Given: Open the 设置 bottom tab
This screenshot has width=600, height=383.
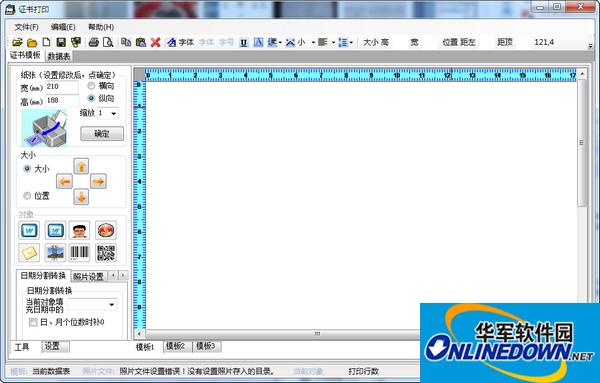Looking at the screenshot, I should 55,346.
